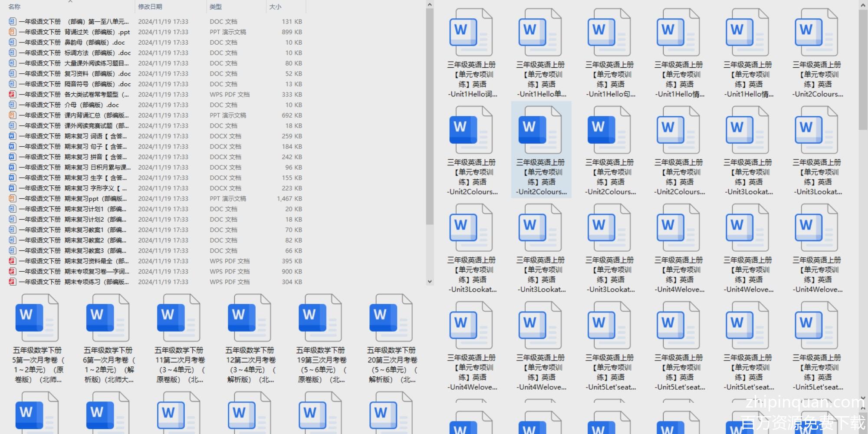Select 五年级数学下册 5第一次月考卷 Word icon
Image resolution: width=868 pixels, height=434 pixels.
pos(36,318)
